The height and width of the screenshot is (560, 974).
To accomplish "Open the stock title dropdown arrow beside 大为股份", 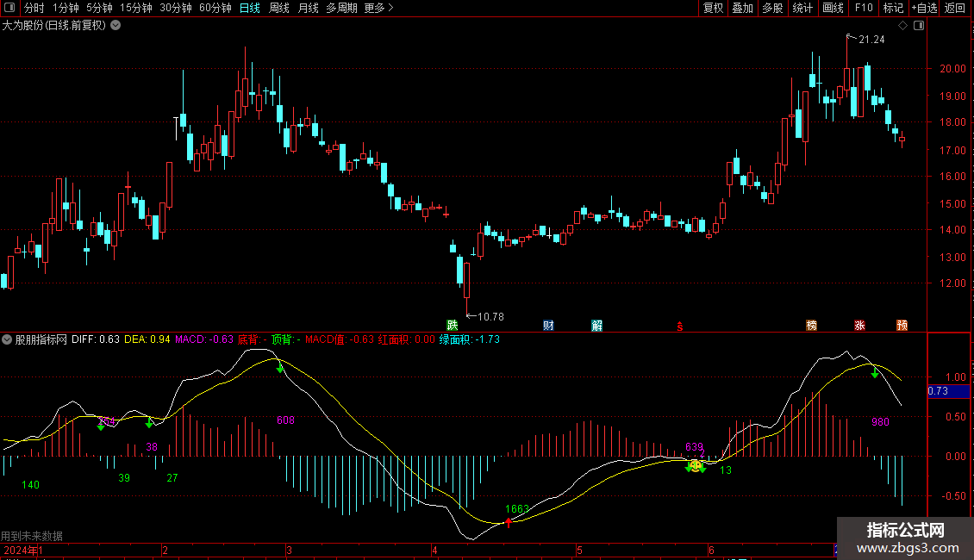I will [116, 26].
